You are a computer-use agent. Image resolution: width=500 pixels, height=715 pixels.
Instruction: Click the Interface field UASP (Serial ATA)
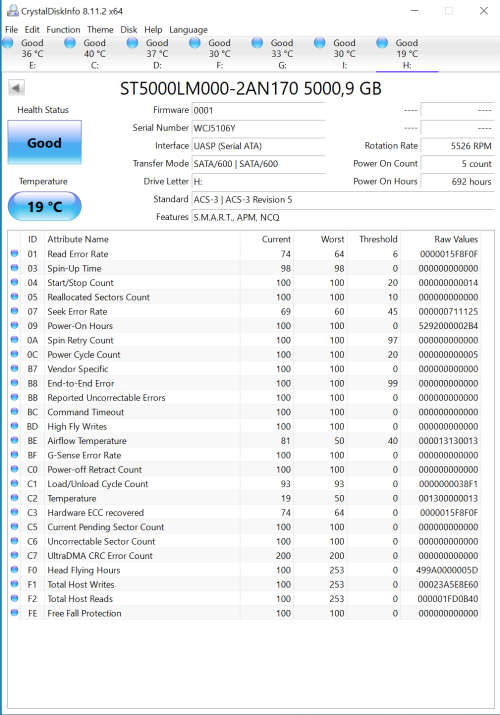click(258, 146)
